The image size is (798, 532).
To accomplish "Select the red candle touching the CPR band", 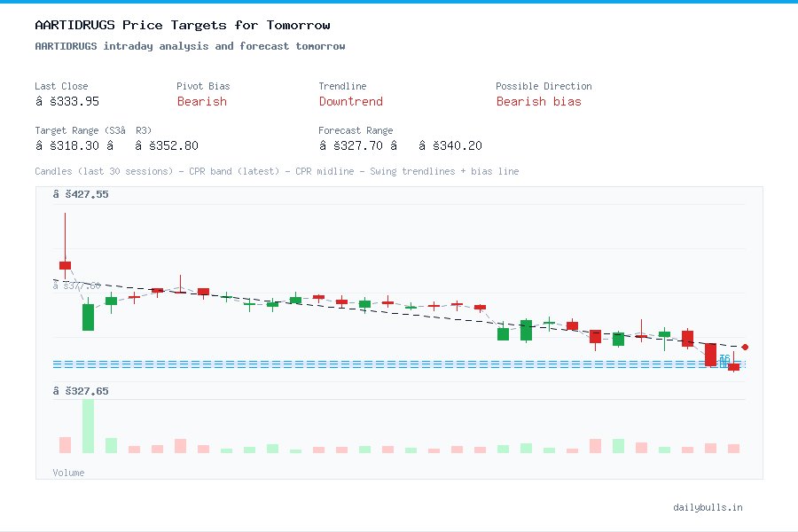I will pos(712,356).
